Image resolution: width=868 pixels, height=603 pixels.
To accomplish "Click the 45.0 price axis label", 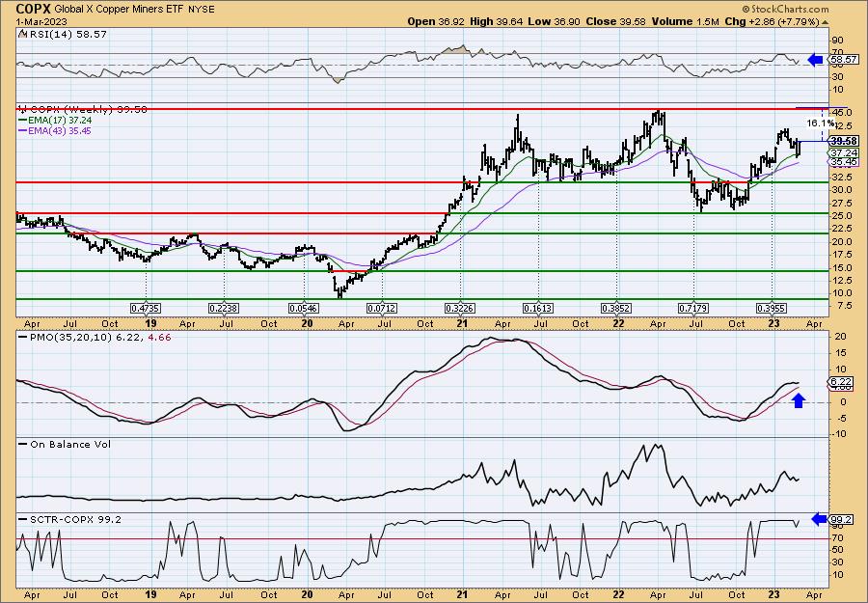I will click(841, 113).
